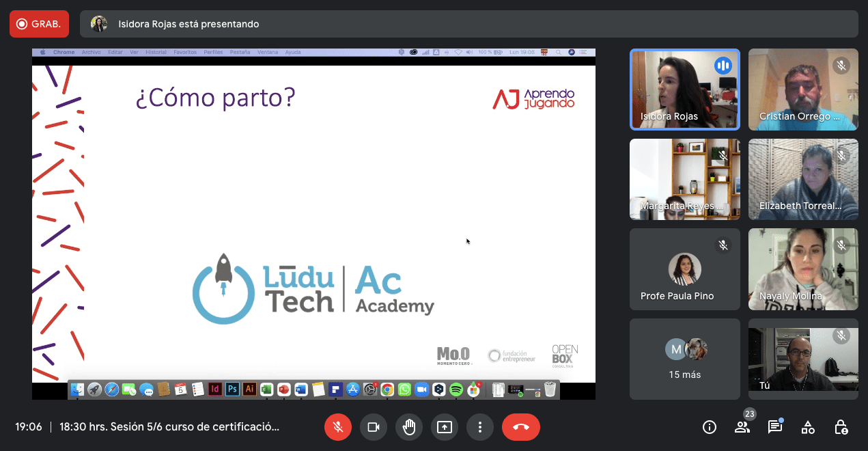Open the meeting details info panel

coord(710,427)
